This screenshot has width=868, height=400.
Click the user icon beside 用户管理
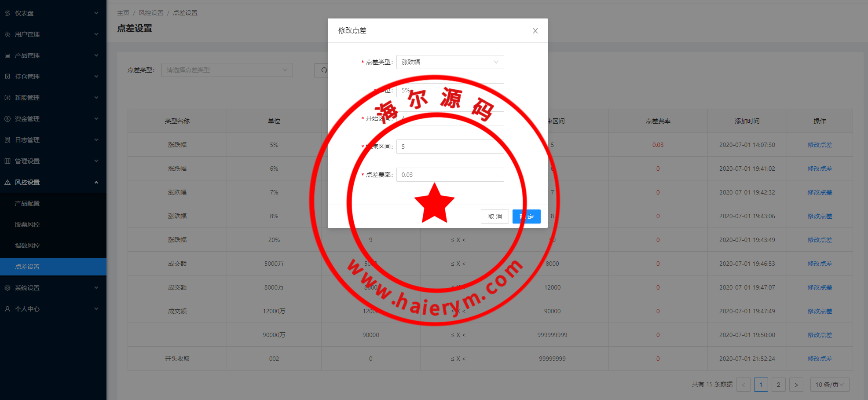[7, 34]
